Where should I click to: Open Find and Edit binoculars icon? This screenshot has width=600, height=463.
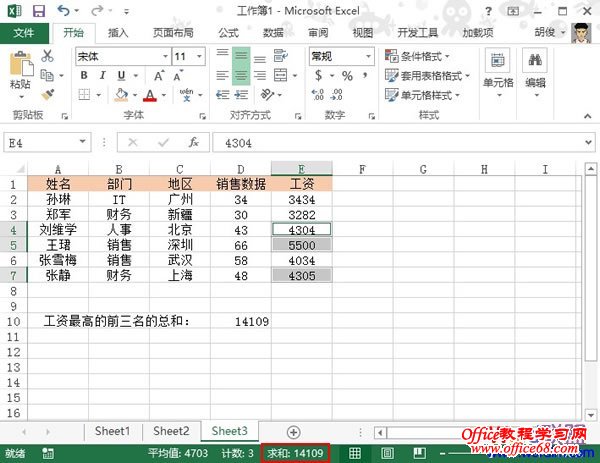[x=535, y=60]
